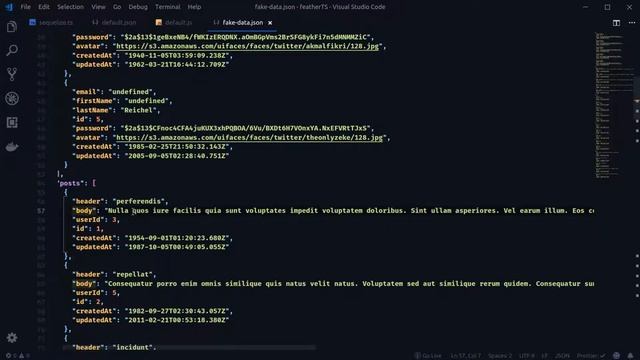This screenshot has height=360, width=640.
Task: Follow the akmalfikri avatar URL link
Action: [x=247, y=46]
